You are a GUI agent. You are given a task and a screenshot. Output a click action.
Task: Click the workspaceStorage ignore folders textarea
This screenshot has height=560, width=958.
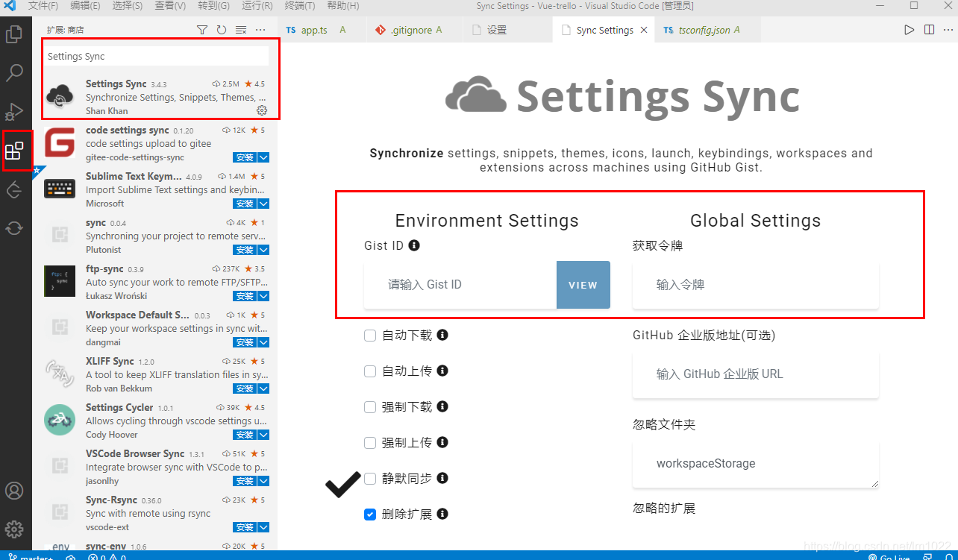click(756, 465)
